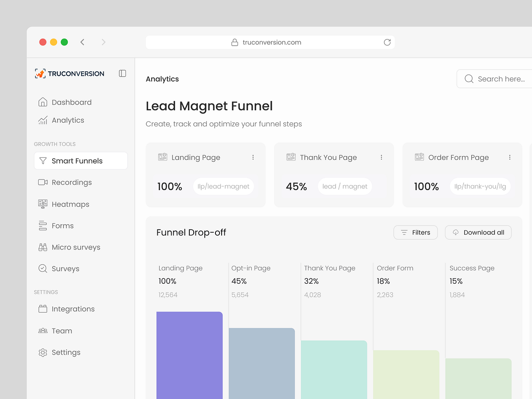Click the Integrations icon in sidebar
Image resolution: width=532 pixels, height=399 pixels.
(x=43, y=309)
